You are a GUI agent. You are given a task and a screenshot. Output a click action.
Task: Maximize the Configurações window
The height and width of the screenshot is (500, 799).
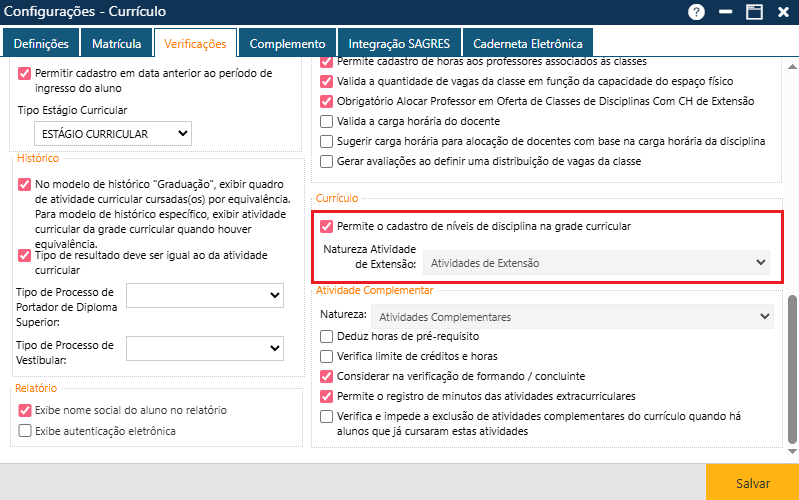[754, 12]
